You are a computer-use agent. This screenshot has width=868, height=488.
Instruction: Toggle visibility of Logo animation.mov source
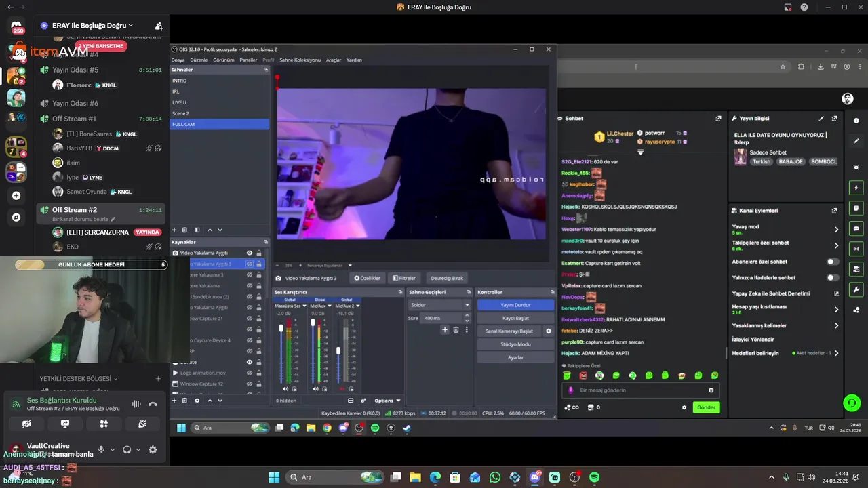click(250, 373)
